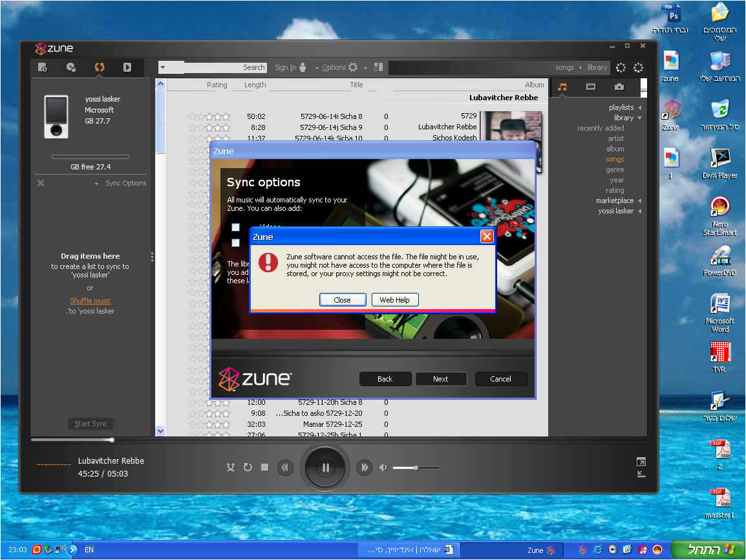This screenshot has width=746, height=560.
Task: Pause playback with the large pause button
Action: [326, 467]
